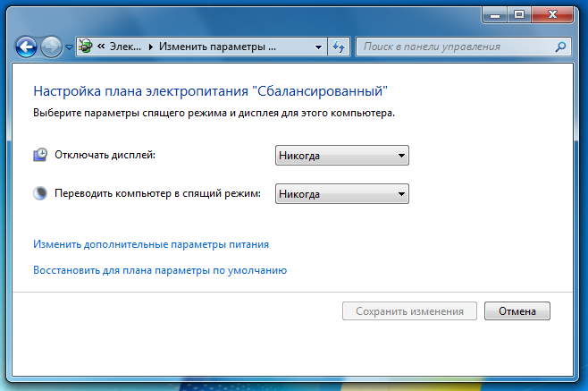Click heading "Настройка плана электропитания"

[141, 91]
